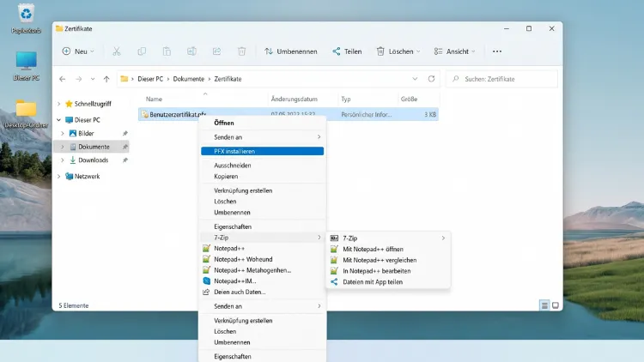This screenshot has height=362, width=644.
Task: Click the pin icon next to Bilder
Action: (125, 133)
